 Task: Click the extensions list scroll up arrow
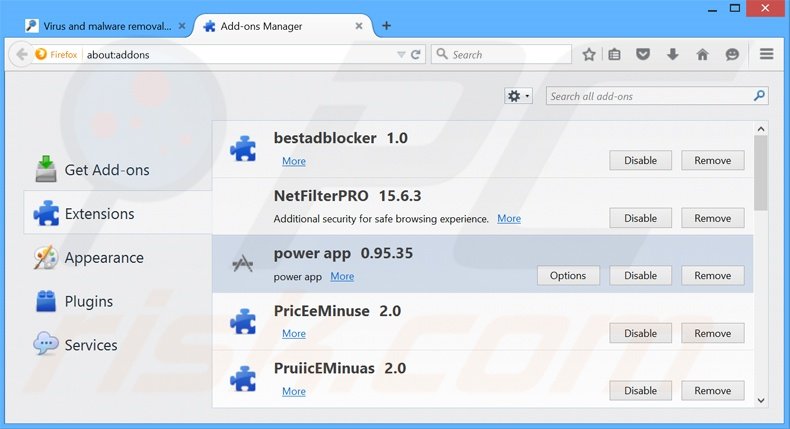(761, 129)
